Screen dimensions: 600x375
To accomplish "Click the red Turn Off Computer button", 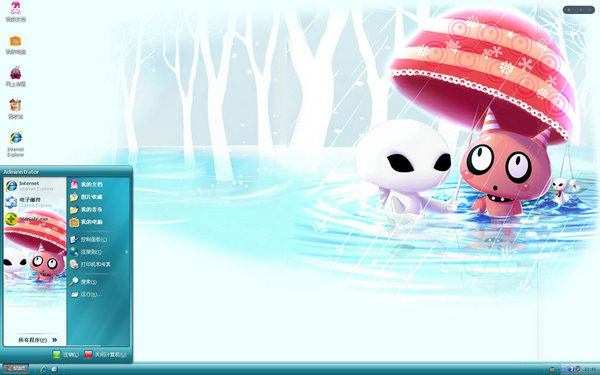I will tap(105, 355).
